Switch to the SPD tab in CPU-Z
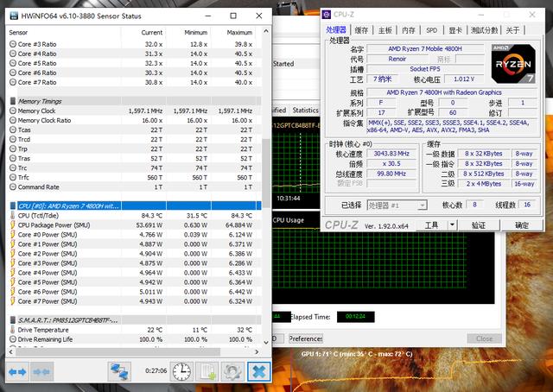Viewport: 553px width, 392px height. click(431, 30)
